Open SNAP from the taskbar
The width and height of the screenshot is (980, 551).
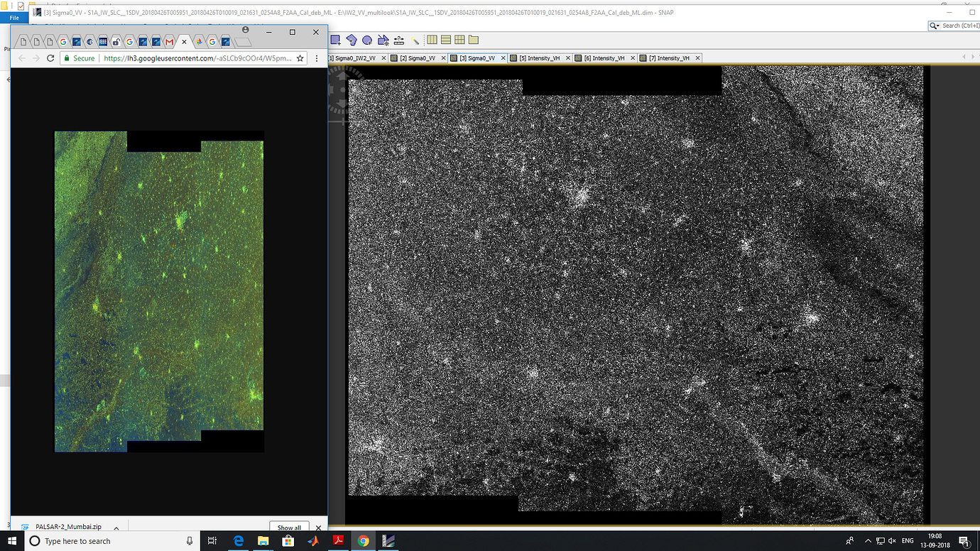click(x=388, y=541)
